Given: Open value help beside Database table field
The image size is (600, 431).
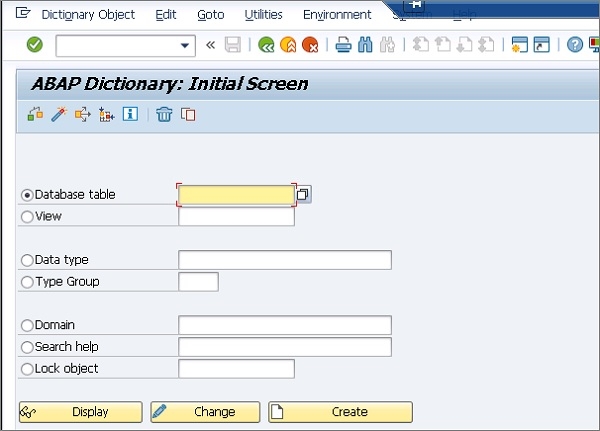Looking at the screenshot, I should (303, 194).
